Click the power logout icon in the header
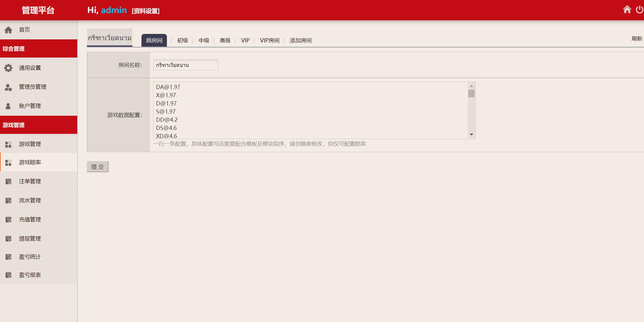This screenshot has width=644, height=322. [x=639, y=10]
